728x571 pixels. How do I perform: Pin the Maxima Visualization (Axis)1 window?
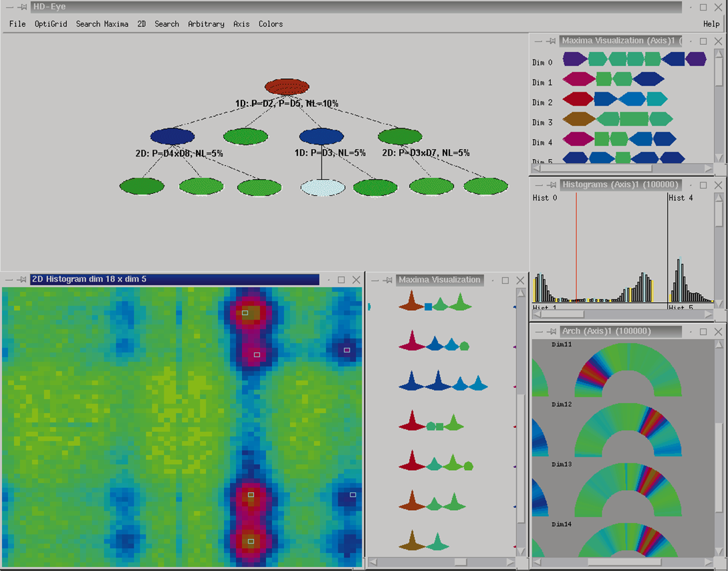pyautogui.click(x=551, y=41)
